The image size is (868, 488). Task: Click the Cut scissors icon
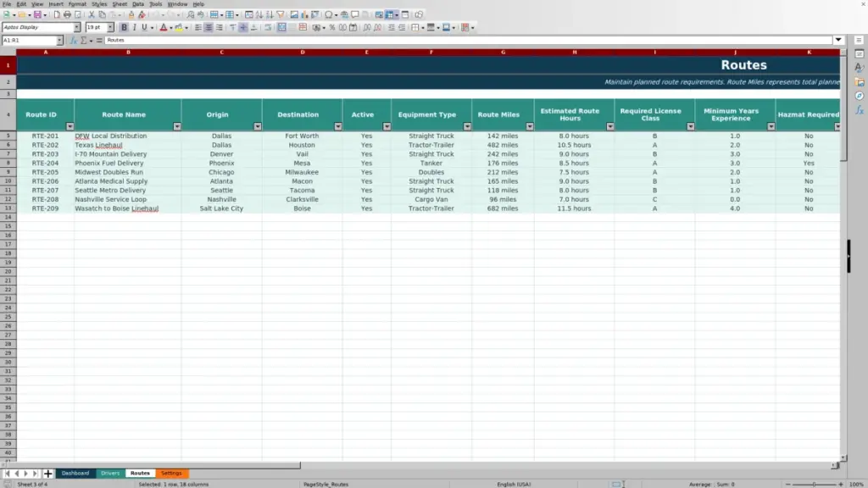point(92,15)
